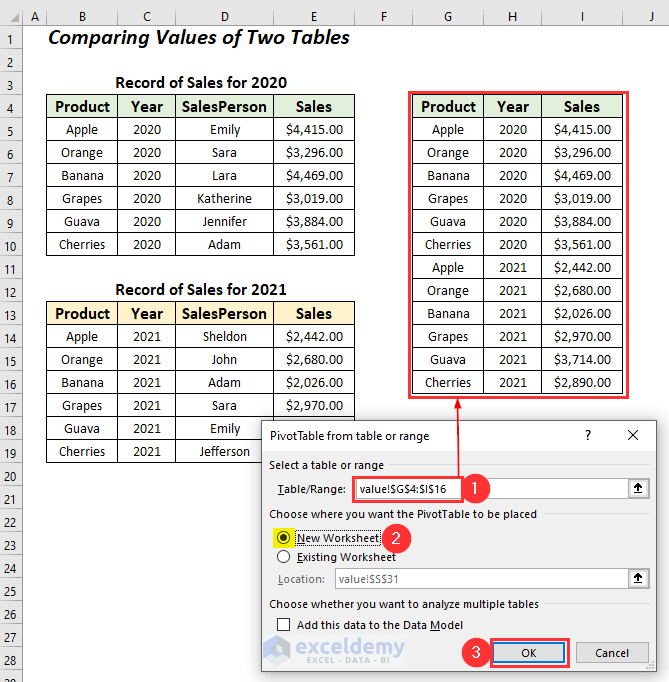This screenshot has height=682, width=669.
Task: Select column D header
Action: 224,17
